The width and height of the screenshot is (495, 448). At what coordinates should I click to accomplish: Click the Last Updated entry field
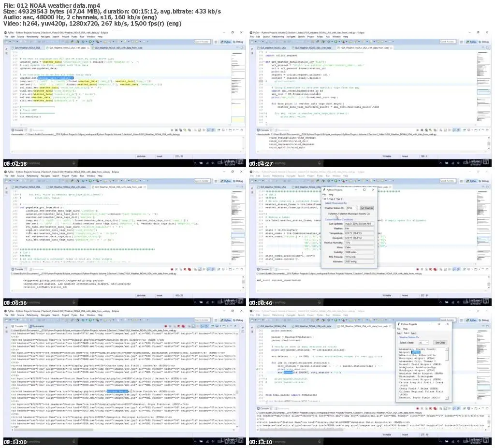pos(359,224)
